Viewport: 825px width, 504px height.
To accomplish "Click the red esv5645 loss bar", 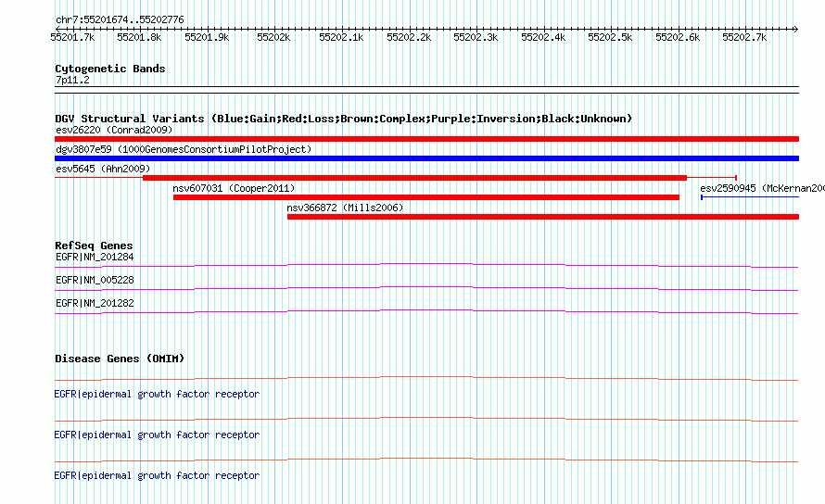I will tap(414, 178).
